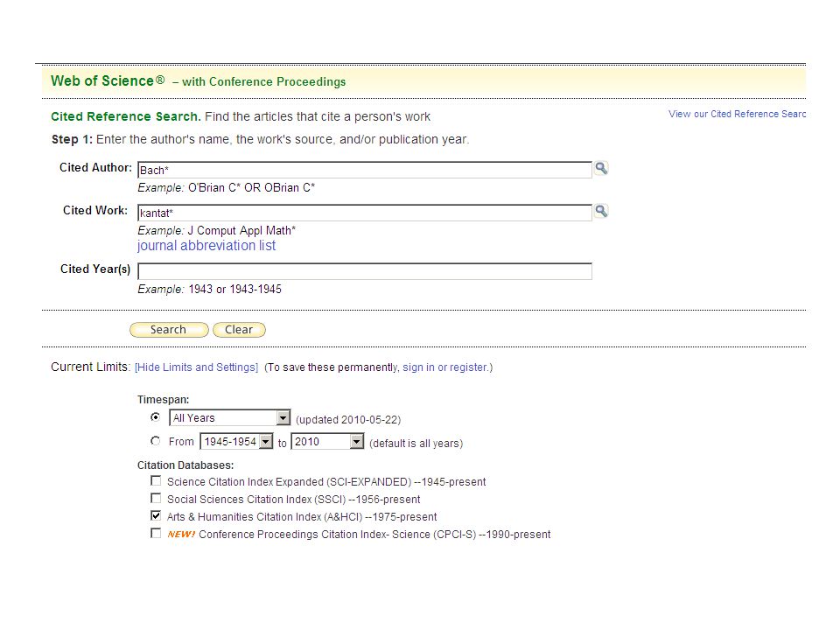Enable Conference Proceedings Citation Index checkbox
Viewport: 840px width, 630px height.
tap(156, 533)
